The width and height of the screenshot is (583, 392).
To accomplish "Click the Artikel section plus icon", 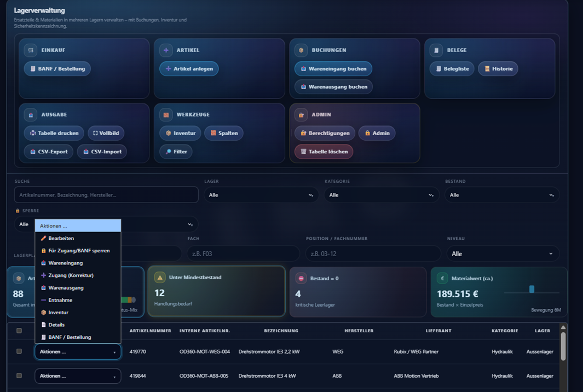I will tap(166, 50).
